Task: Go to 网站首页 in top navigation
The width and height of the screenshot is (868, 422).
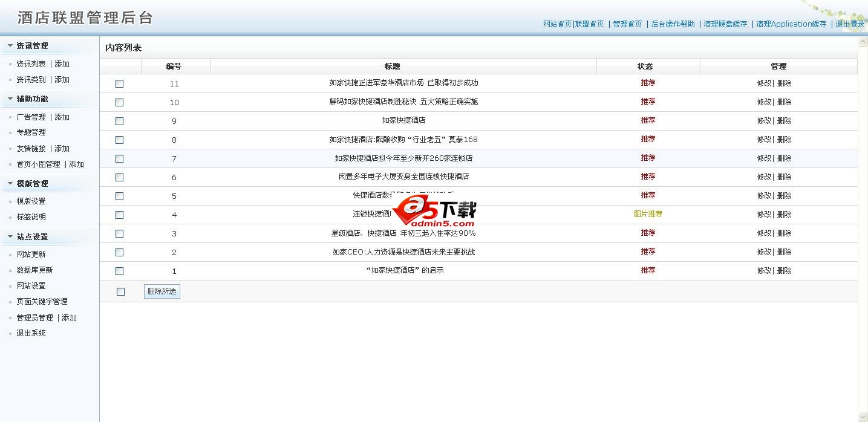Action: pos(557,24)
